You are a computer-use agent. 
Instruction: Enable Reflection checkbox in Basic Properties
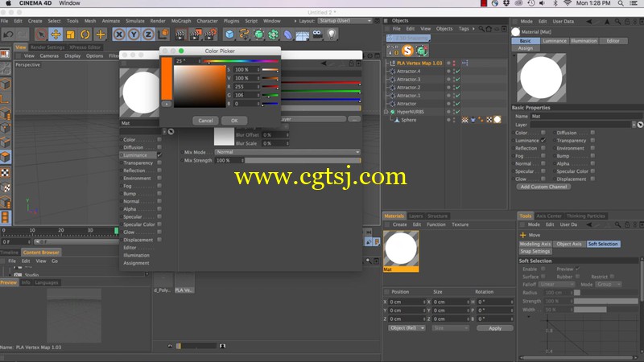coord(543,148)
